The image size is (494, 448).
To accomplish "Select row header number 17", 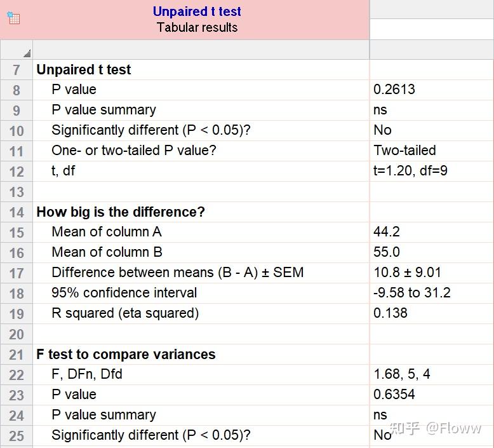I will click(x=17, y=273).
